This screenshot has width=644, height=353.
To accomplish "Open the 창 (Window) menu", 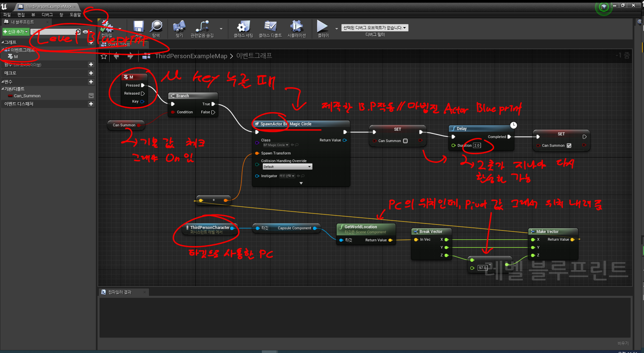I will 61,15.
